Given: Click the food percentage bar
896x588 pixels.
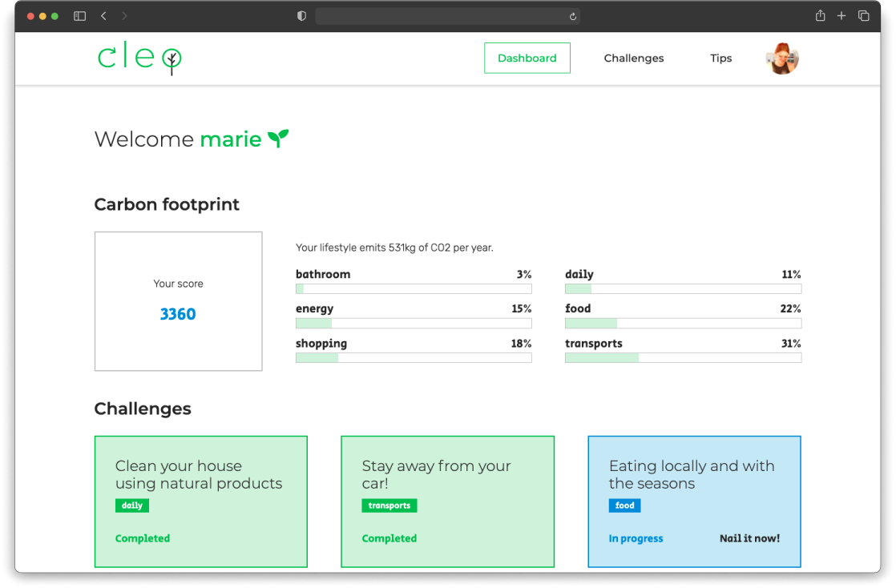Looking at the screenshot, I should 683,324.
